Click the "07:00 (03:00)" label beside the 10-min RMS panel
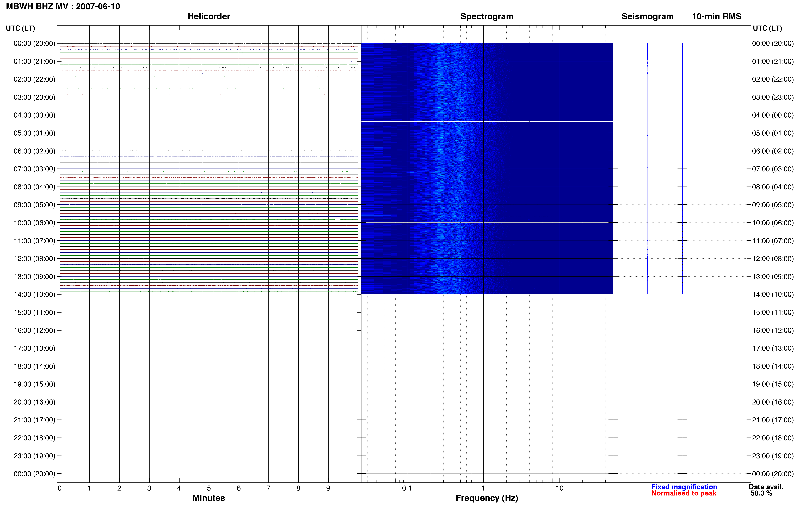 pos(773,169)
